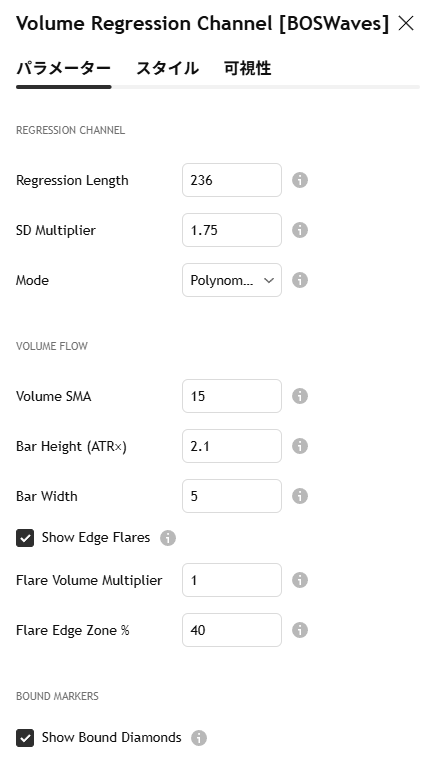Switch to the スタイル tab
The width and height of the screenshot is (428, 769).
tap(167, 68)
